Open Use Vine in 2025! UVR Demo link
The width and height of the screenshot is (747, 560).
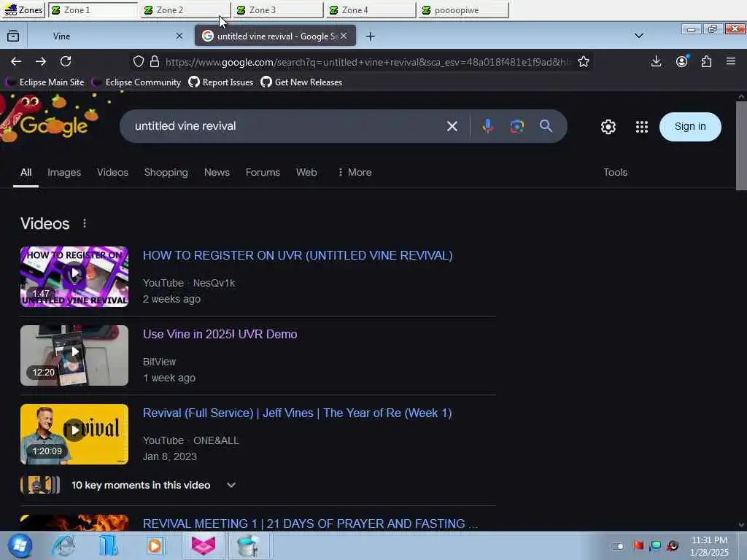coord(220,334)
